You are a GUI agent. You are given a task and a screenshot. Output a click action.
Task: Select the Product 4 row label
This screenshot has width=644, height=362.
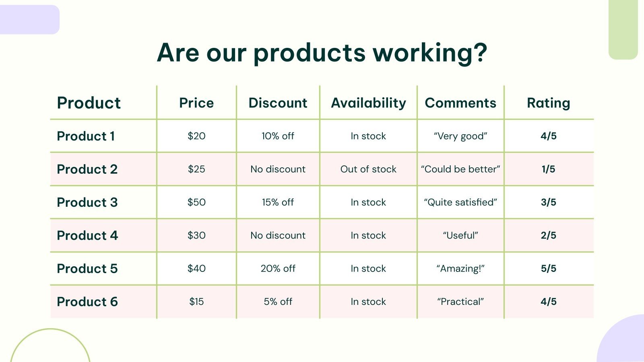point(87,236)
